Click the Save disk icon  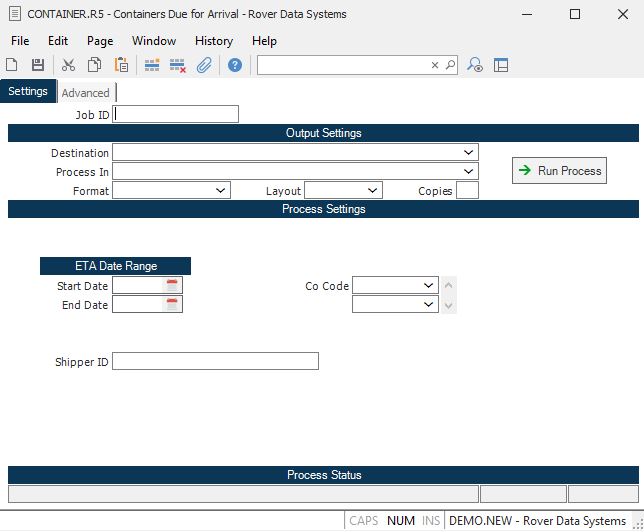tap(38, 65)
